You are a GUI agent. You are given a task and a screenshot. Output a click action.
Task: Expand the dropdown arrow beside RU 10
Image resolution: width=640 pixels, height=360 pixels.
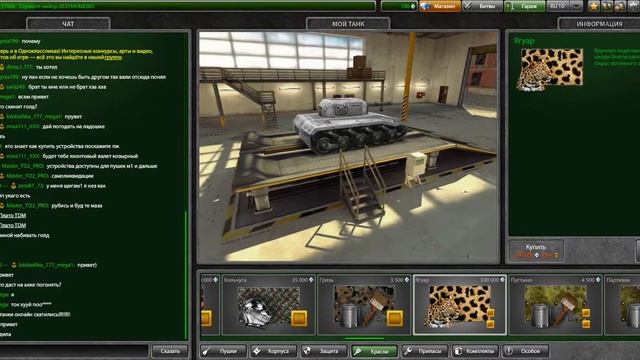576,6
